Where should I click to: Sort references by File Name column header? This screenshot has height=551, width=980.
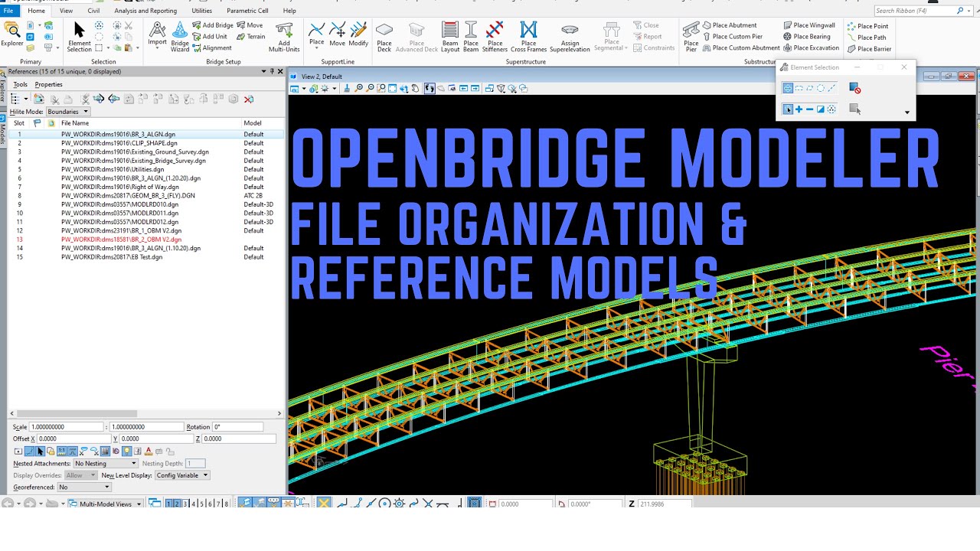(x=149, y=123)
